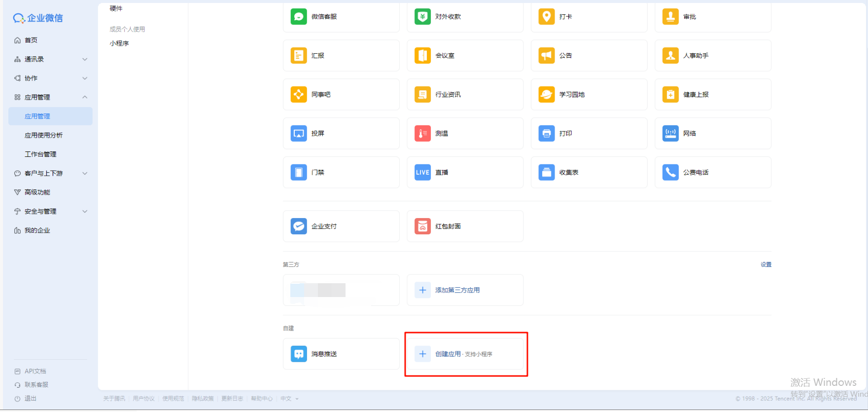
Task: Click the 消息推送 self-built app icon
Action: (299, 354)
